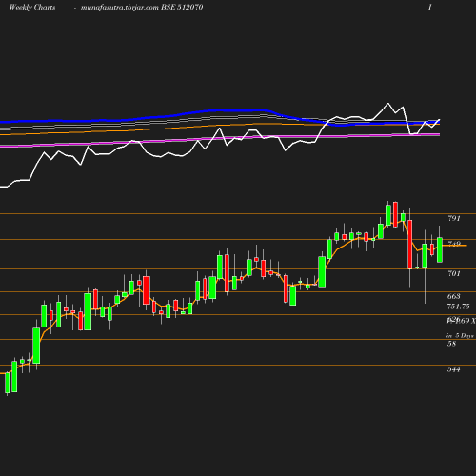Image resolution: width=476 pixels, height=476 pixels.
Task: Click the 663 price level label
Action: tap(454, 296)
